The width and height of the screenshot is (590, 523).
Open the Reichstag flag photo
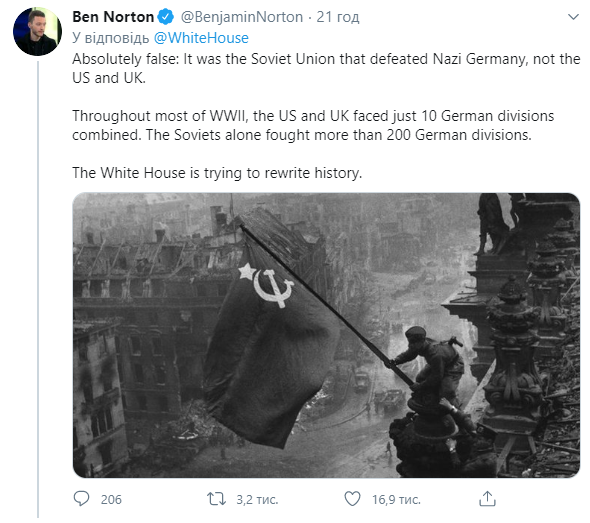pos(326,335)
